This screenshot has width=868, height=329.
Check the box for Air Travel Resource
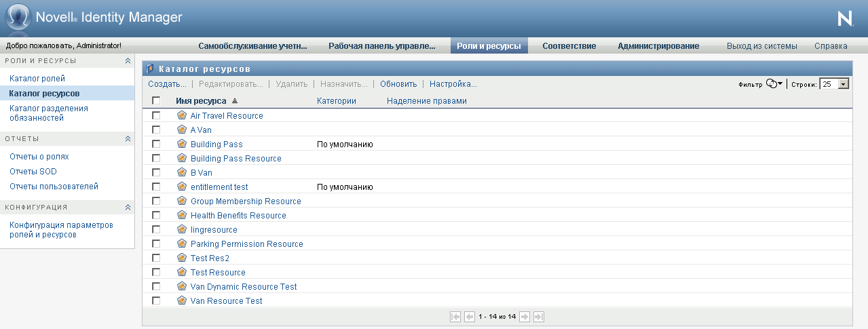pos(156,116)
